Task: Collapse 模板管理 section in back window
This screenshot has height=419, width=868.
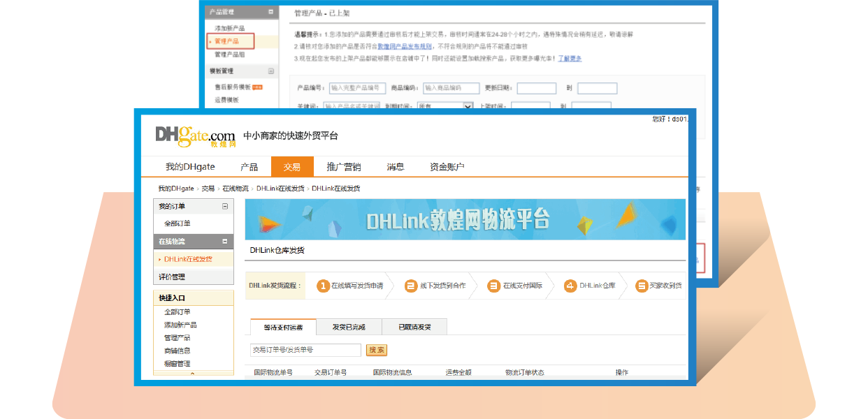Action: point(271,71)
